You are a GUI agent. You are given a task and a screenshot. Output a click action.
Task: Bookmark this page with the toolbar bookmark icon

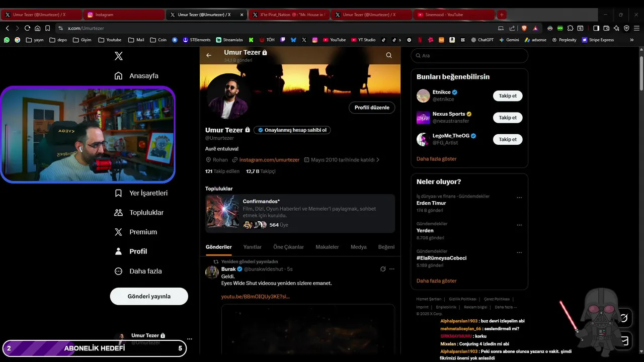tap(47, 28)
